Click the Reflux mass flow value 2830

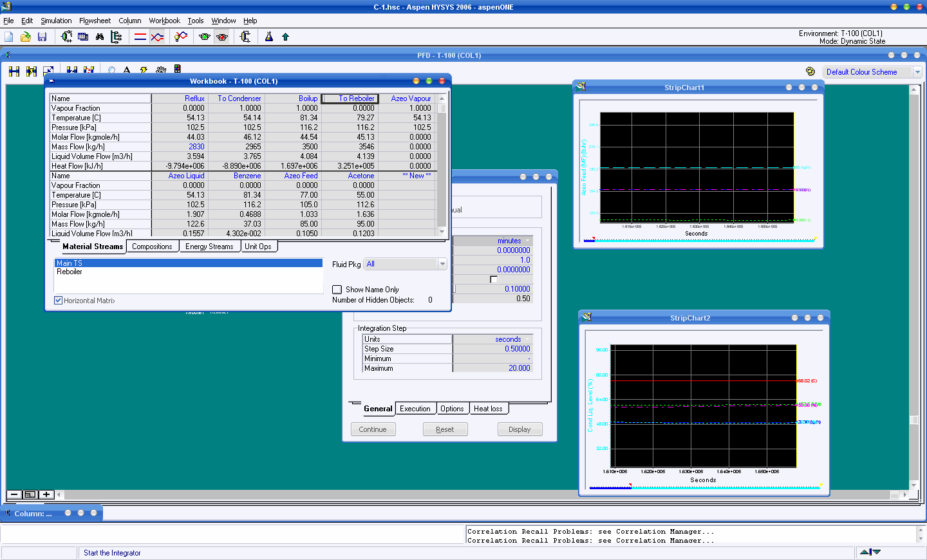[180, 147]
